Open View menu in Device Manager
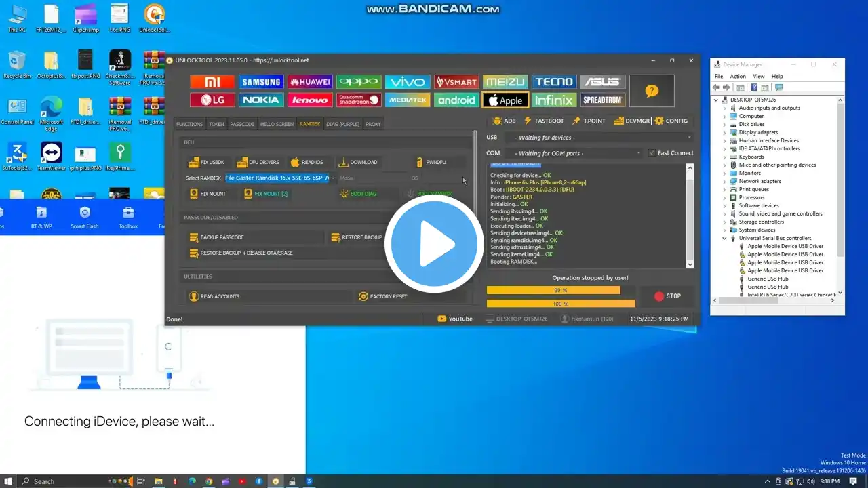This screenshot has width=868, height=488. tap(758, 77)
